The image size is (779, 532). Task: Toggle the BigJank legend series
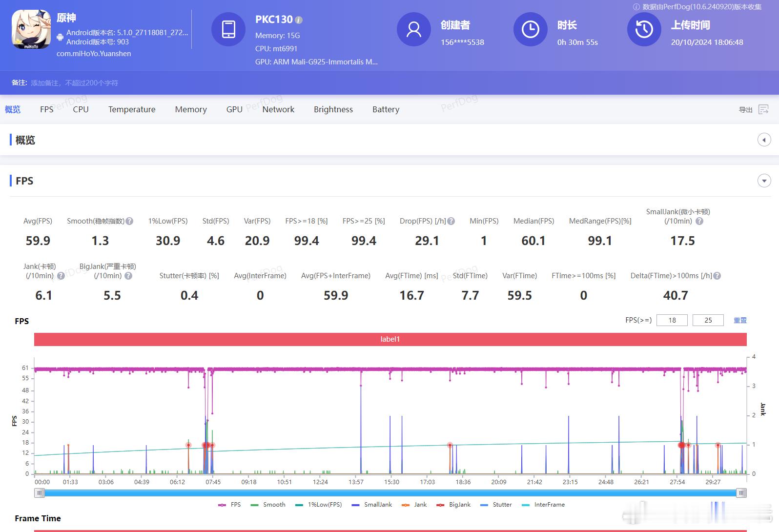point(453,505)
